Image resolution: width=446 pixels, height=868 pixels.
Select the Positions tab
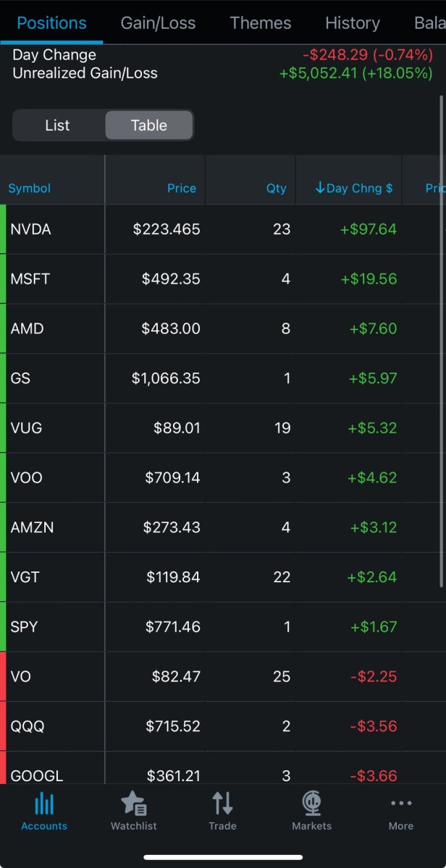tap(51, 23)
